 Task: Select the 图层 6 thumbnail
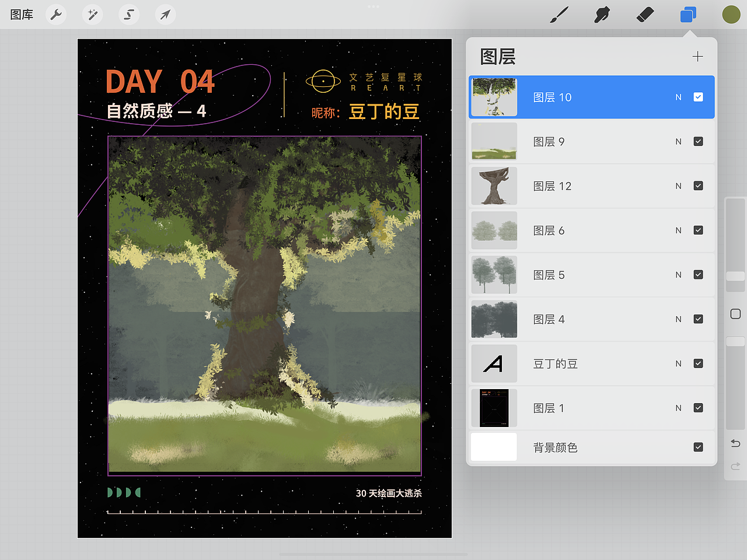click(494, 230)
